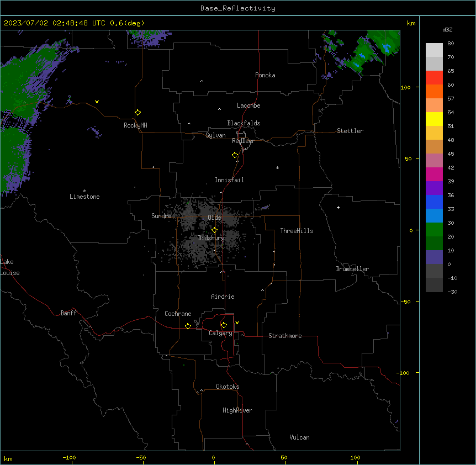Click the Limestone label

(84, 197)
